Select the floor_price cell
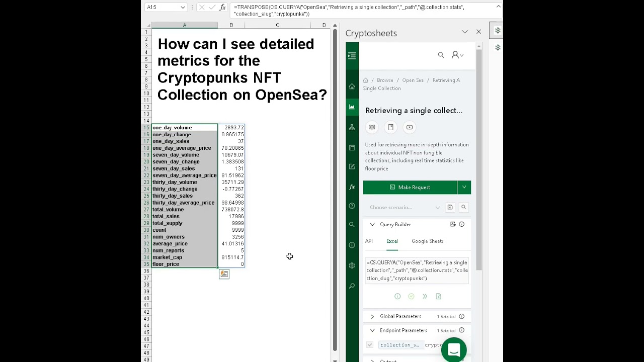Screen dimensions: 644x362 pyautogui.click(x=185, y=264)
